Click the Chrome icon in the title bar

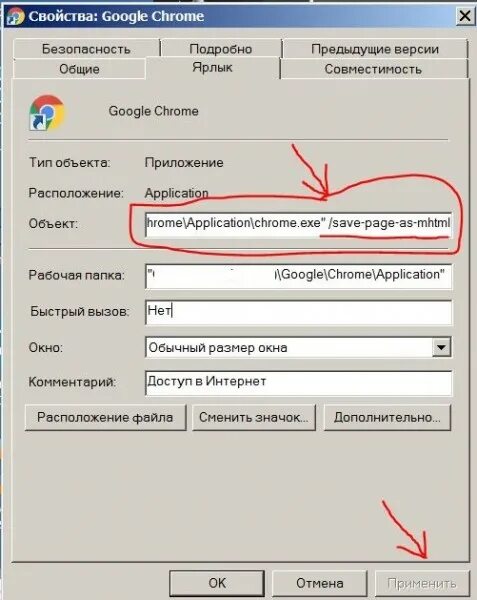[x=15, y=16]
